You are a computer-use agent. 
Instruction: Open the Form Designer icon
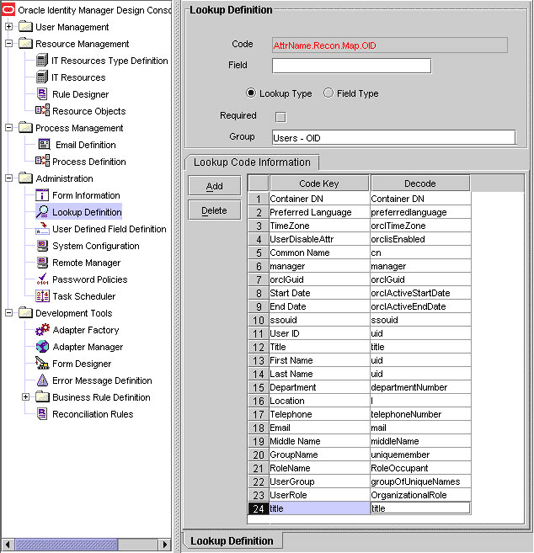tap(42, 363)
